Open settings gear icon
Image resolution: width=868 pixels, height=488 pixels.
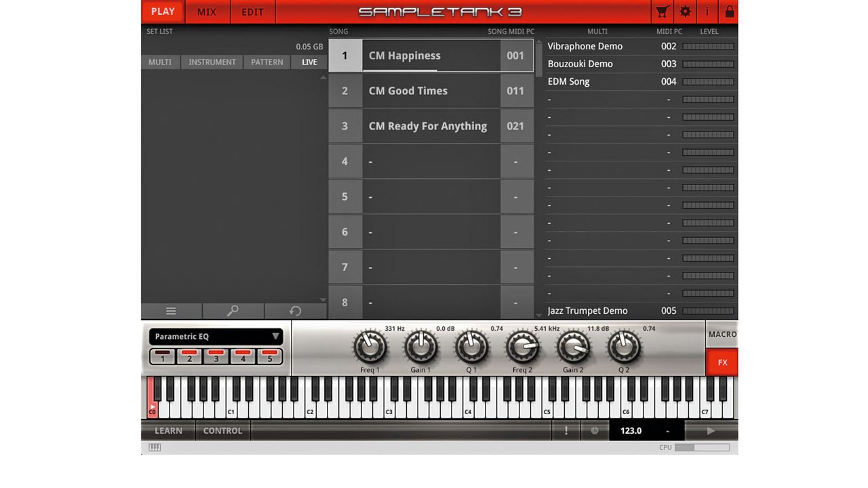[x=686, y=12]
